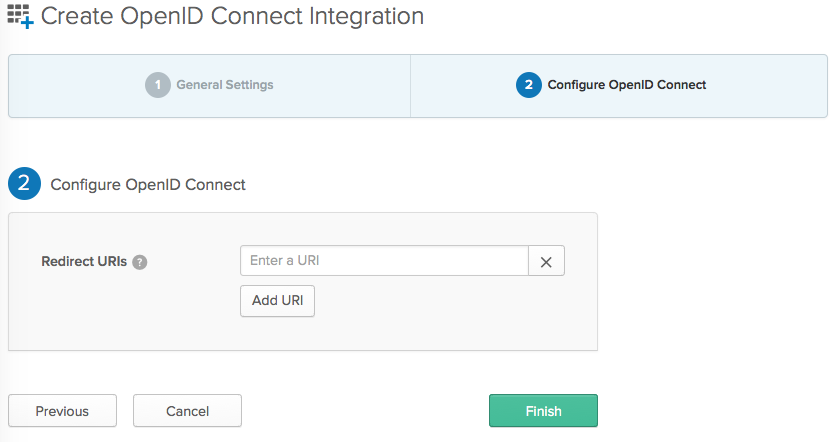Select the Configure OpenID Connect step tab

tap(626, 85)
